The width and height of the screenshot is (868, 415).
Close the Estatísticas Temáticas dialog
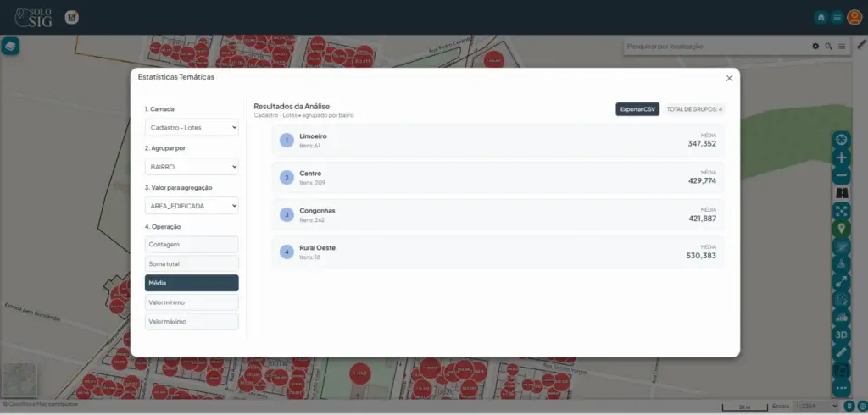tap(729, 78)
